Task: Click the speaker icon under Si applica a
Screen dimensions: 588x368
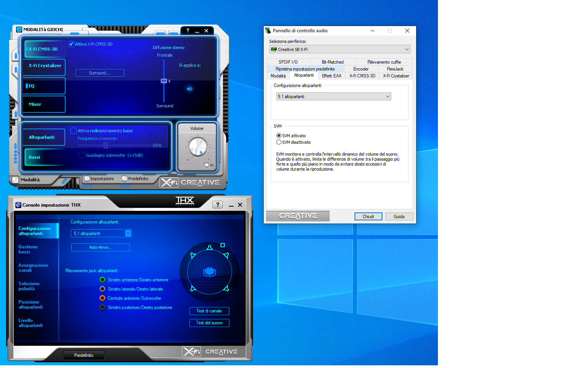Action: 189,89
